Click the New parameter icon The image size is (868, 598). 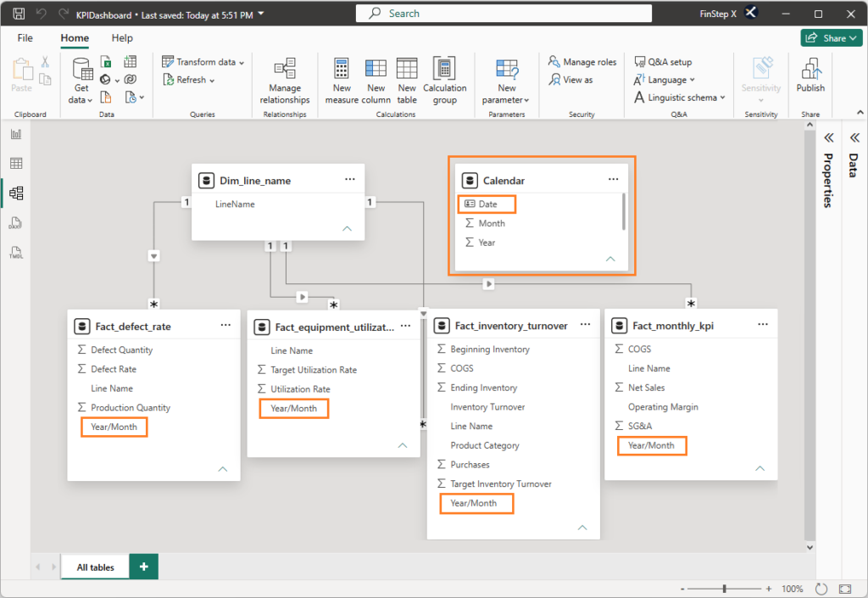(507, 70)
